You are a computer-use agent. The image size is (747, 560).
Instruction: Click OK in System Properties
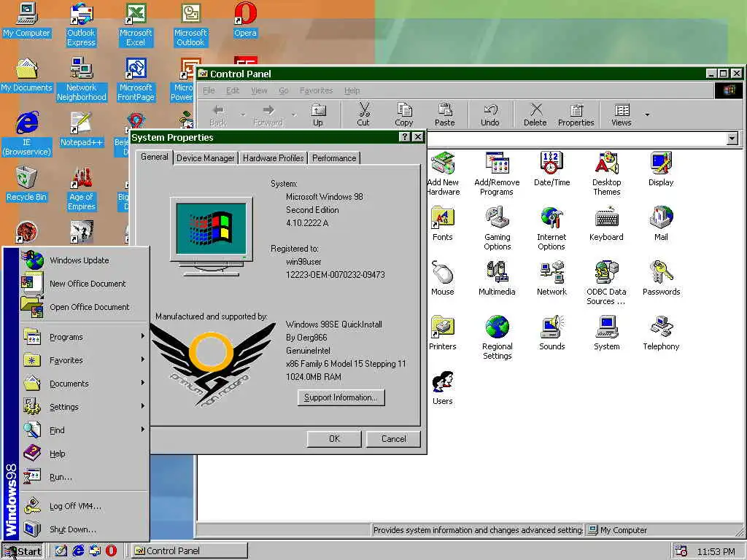[334, 439]
